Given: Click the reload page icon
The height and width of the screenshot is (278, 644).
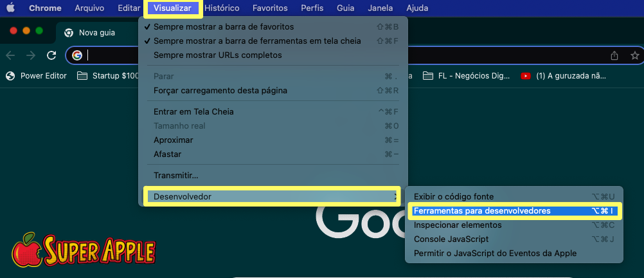Looking at the screenshot, I should (x=52, y=55).
